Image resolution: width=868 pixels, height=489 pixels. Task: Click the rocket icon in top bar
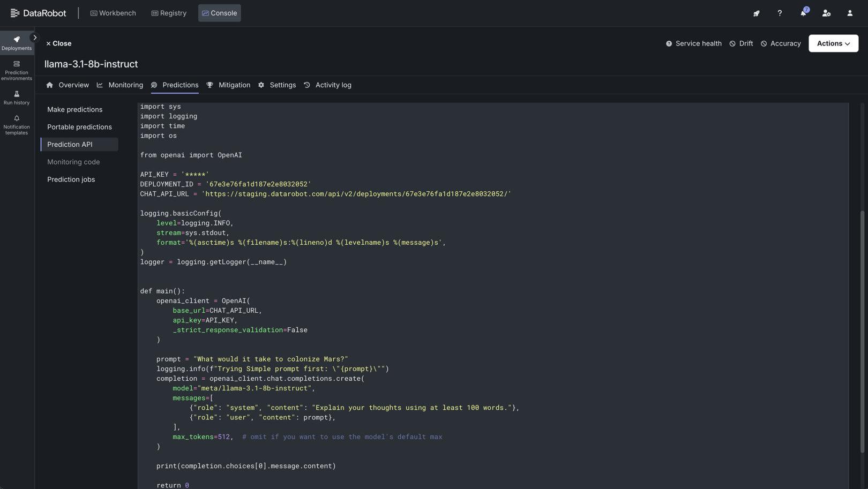756,13
